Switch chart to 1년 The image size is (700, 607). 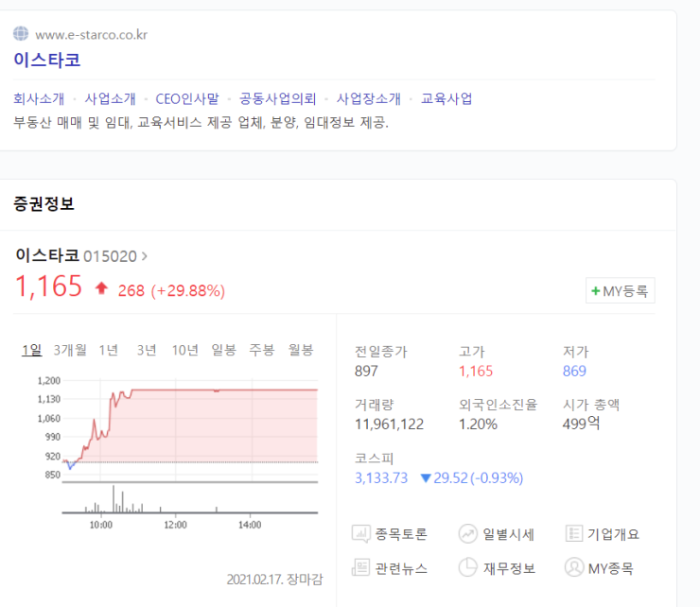click(109, 350)
